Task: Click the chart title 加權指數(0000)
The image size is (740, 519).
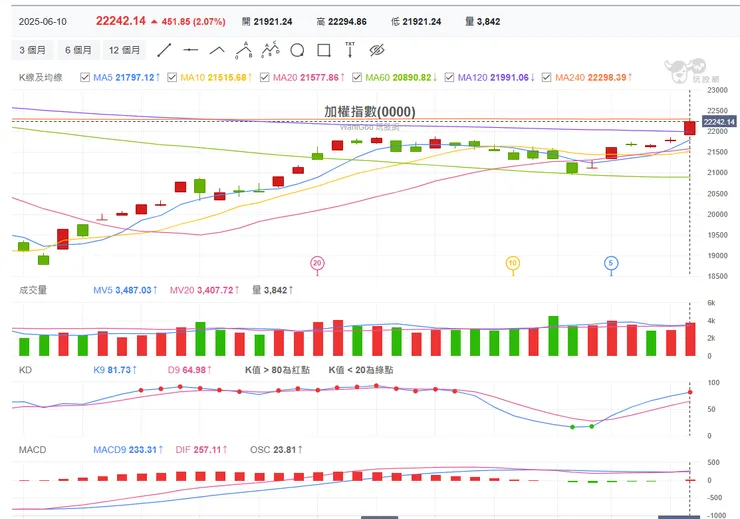Action: pos(370,111)
